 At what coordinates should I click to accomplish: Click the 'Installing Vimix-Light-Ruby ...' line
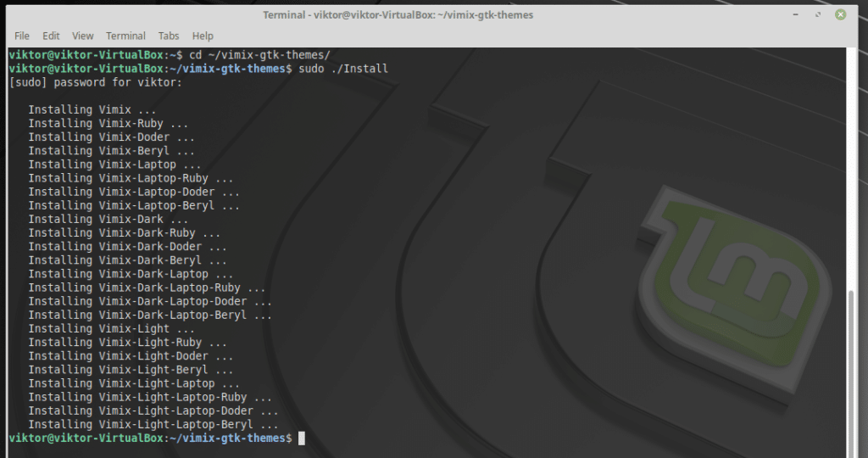coord(127,343)
